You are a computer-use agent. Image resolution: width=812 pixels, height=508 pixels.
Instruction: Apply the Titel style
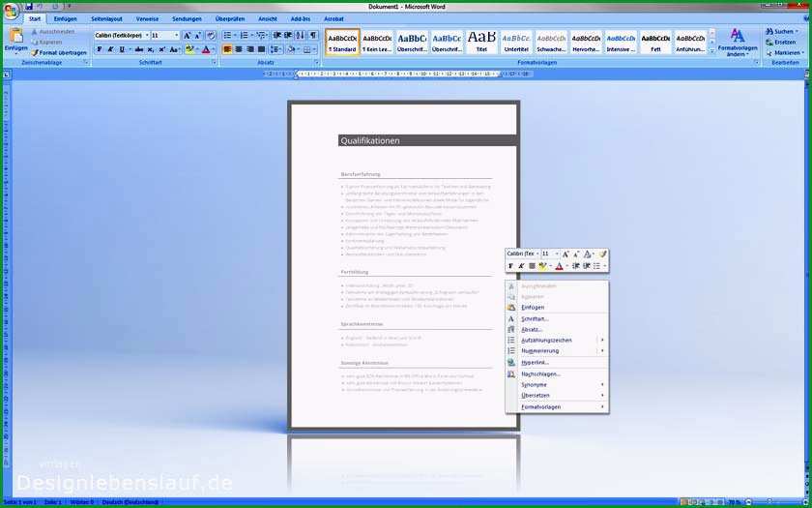click(481, 42)
